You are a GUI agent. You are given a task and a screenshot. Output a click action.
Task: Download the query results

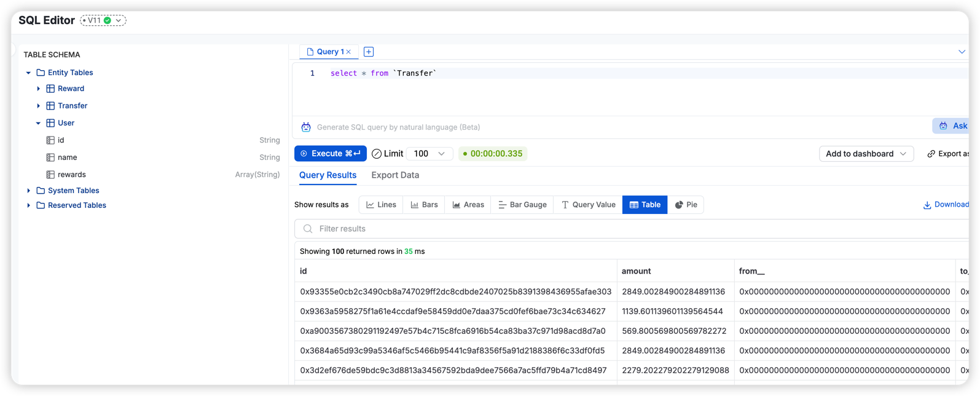(946, 205)
